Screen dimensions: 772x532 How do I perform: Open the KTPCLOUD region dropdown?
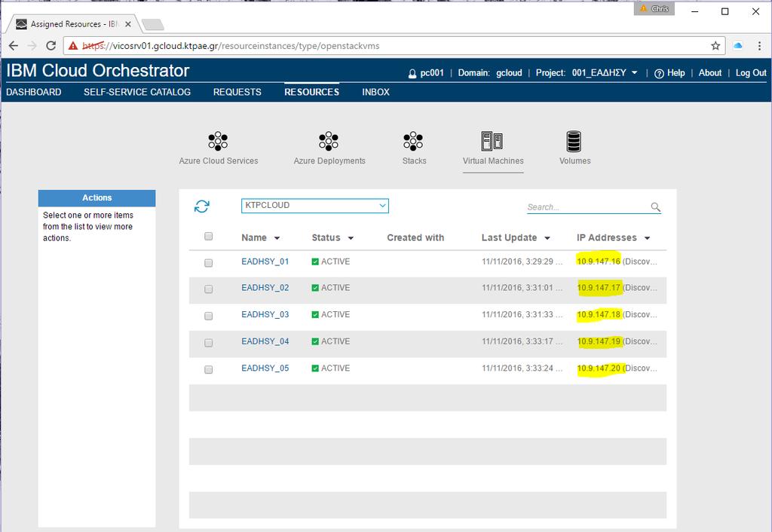314,206
